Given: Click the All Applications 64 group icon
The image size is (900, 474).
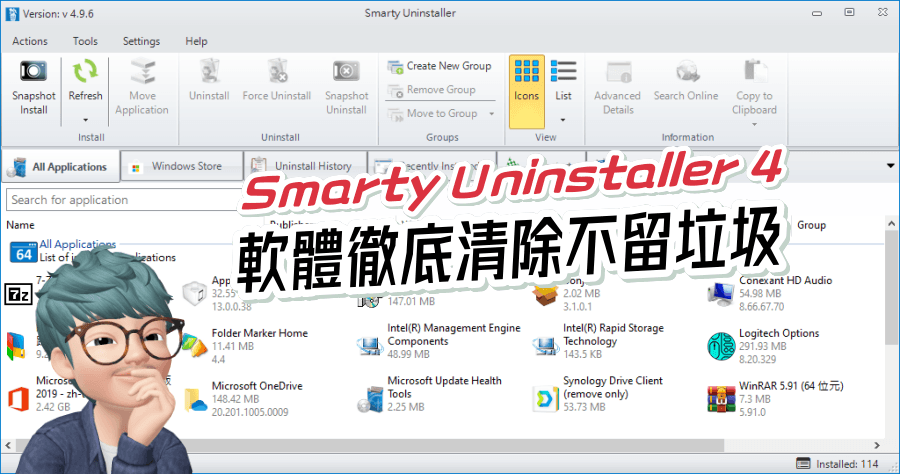Looking at the screenshot, I should [24, 252].
